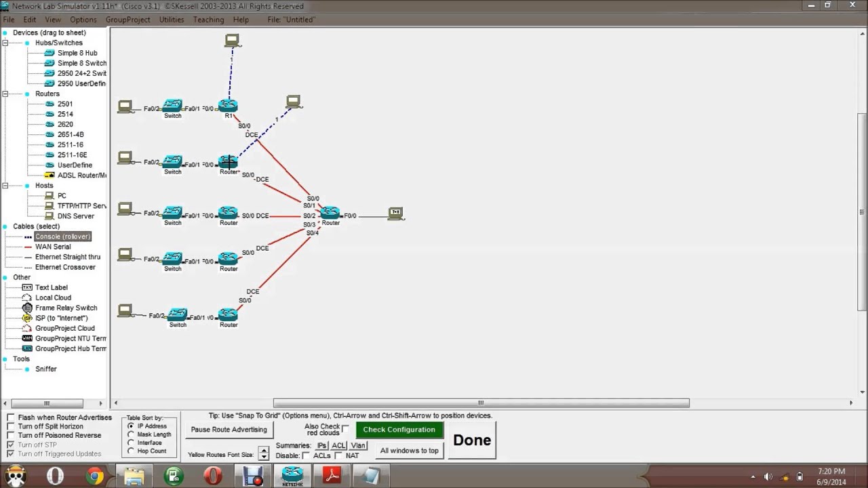Enable Flash when Router Advertises
868x488 pixels.
(x=10, y=418)
